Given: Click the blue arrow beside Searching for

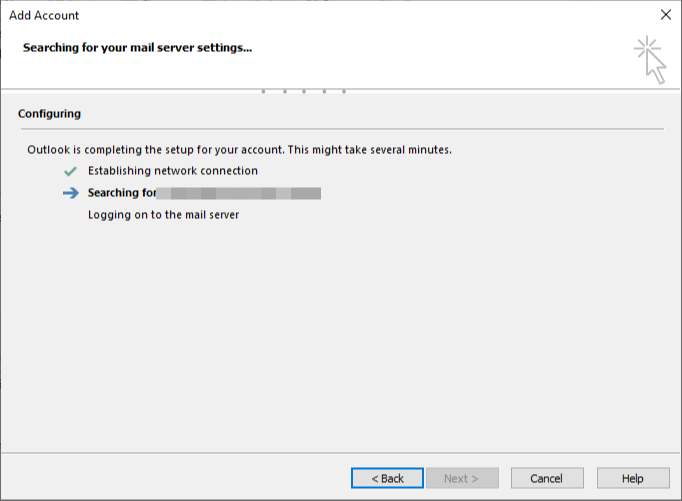Looking at the screenshot, I should pos(71,193).
